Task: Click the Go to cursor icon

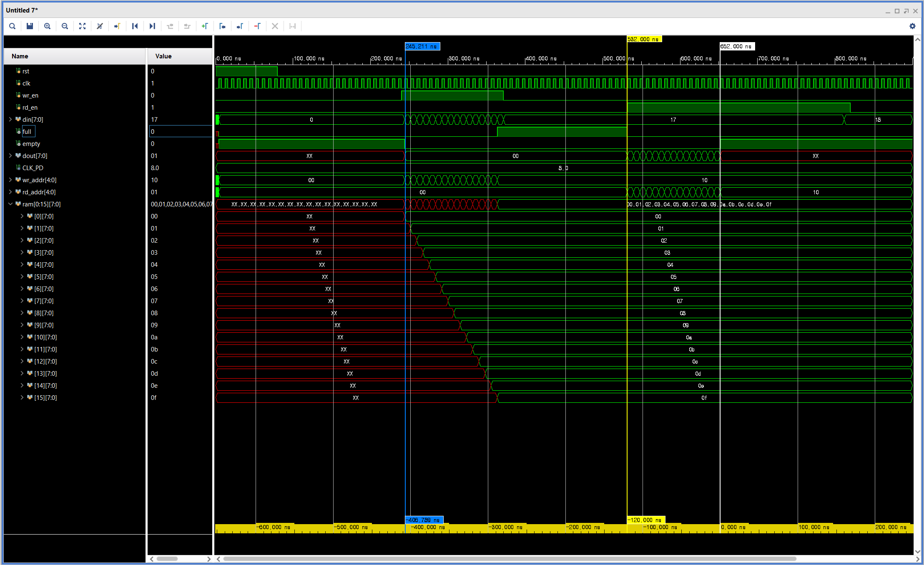Action: click(x=117, y=26)
